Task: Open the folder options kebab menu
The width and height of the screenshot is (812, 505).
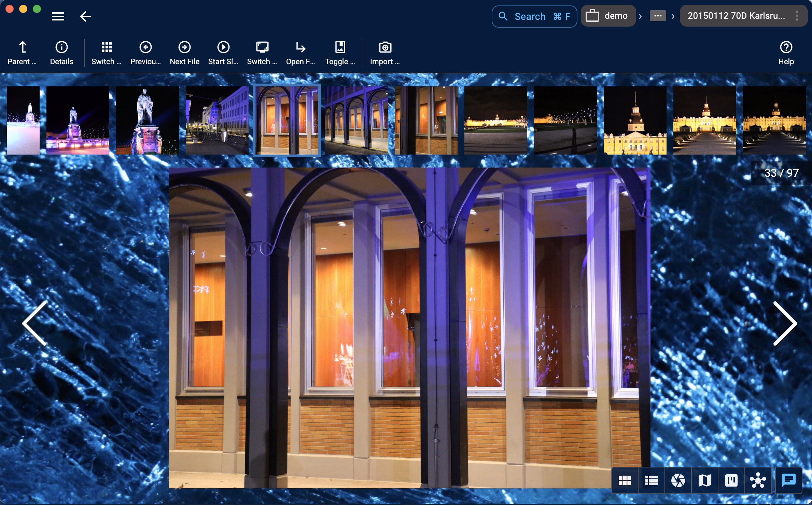Action: (797, 15)
